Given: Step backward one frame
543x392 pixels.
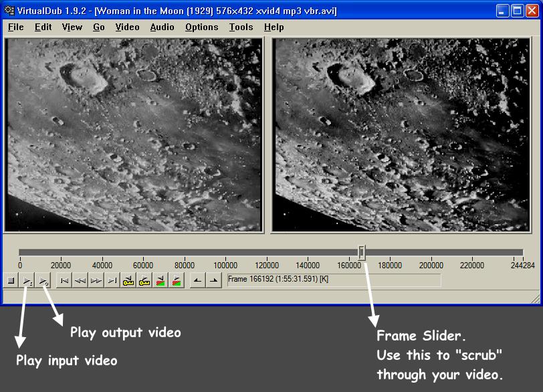Looking at the screenshot, I should click(80, 280).
